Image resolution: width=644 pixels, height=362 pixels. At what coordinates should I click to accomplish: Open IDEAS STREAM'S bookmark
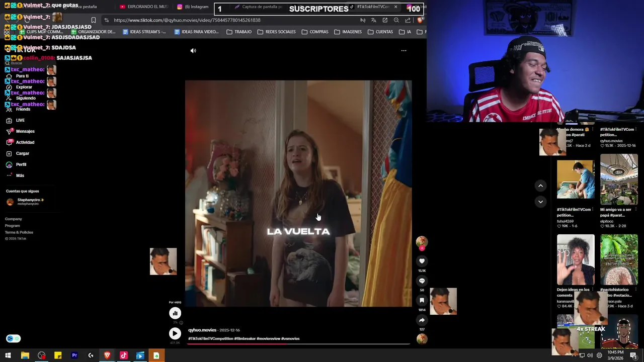pos(144,32)
